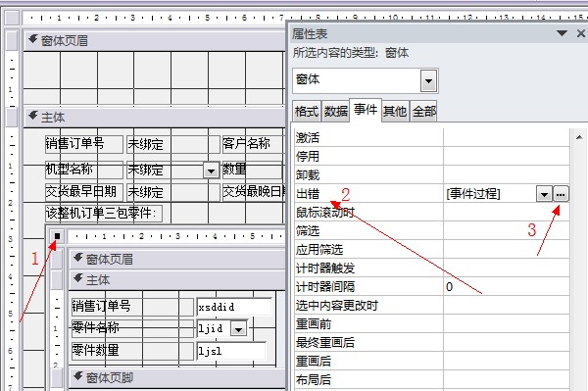This screenshot has width=588, height=391.
Task: Open the property sheet panel options arrow
Action: [x=562, y=33]
